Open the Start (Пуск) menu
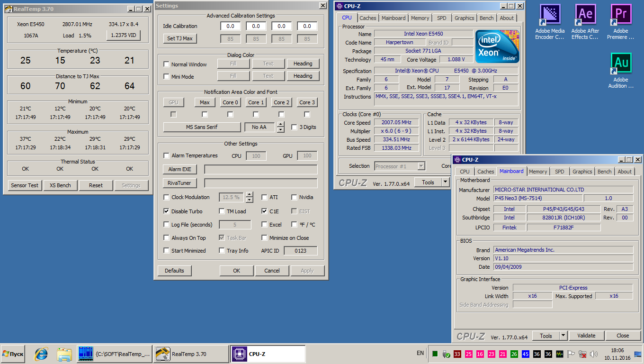Screen dimensions: 644x364 point(13,354)
